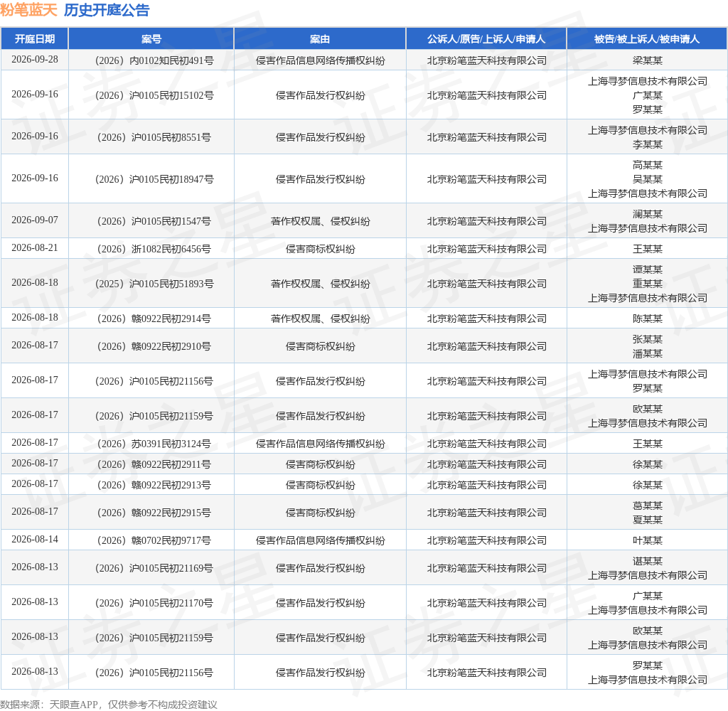Click 侵害商标权纠纷 cause in the 2026-08-21 row
The image size is (728, 711).
coord(321,249)
